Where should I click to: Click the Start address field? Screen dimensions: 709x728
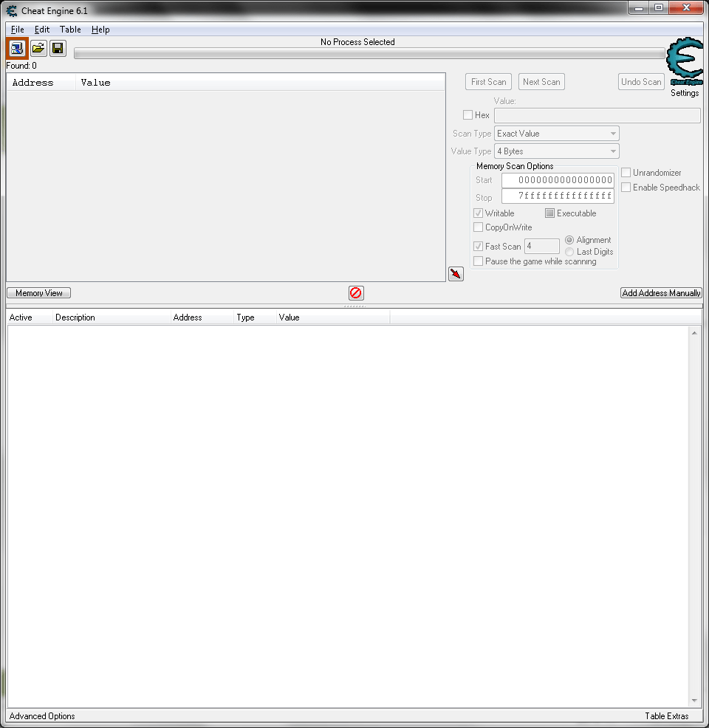tap(558, 180)
